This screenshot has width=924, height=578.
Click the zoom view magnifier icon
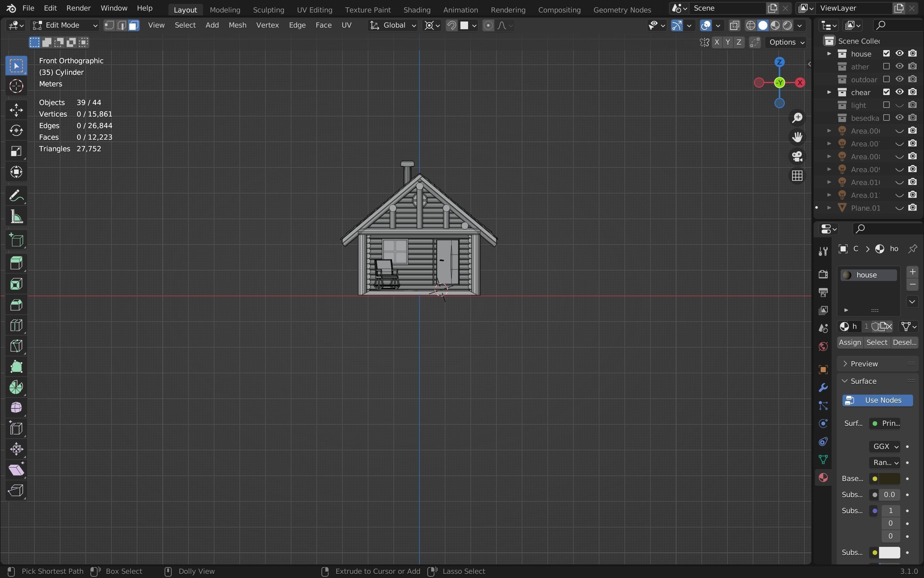(x=797, y=118)
